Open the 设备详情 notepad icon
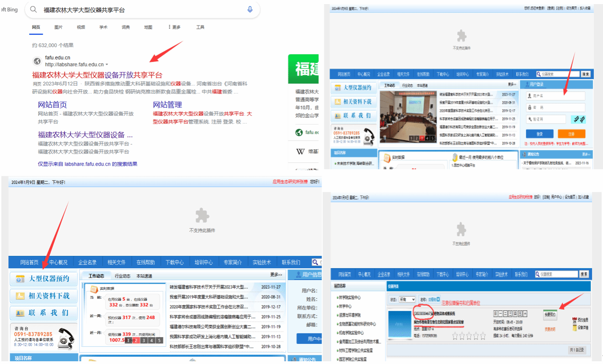This screenshot has height=364, width=603. [x=574, y=328]
